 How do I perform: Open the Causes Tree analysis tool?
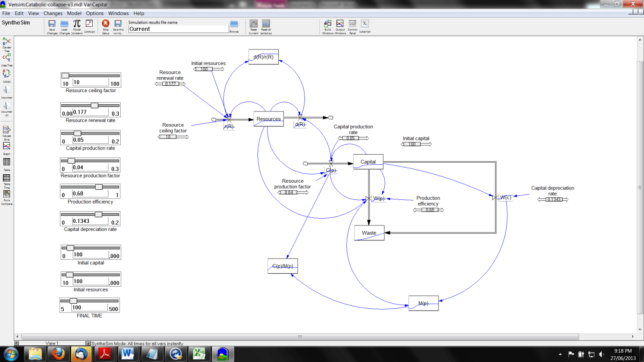pos(6,42)
